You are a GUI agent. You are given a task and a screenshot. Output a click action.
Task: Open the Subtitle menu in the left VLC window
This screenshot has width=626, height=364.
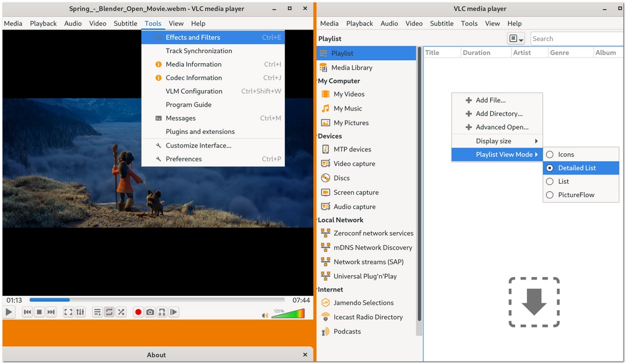click(125, 24)
